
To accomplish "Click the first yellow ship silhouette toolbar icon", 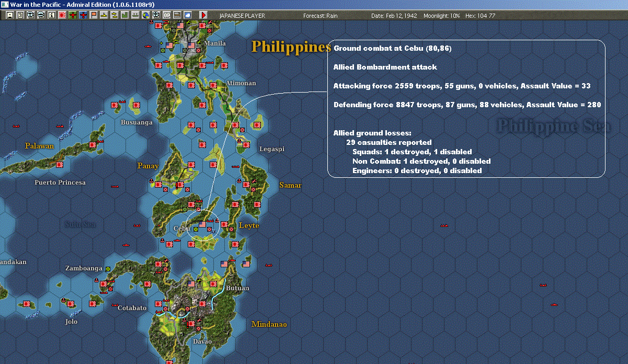I will 104,15.
